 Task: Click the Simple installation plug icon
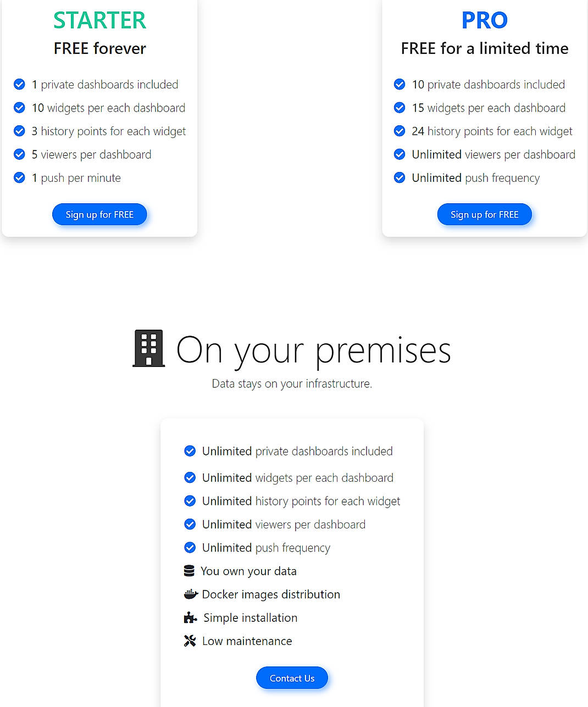coord(190,617)
